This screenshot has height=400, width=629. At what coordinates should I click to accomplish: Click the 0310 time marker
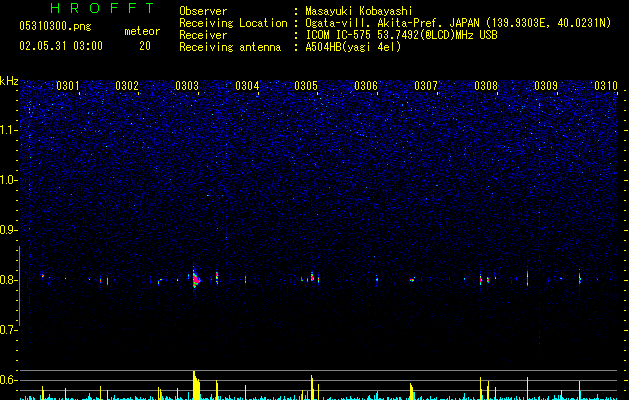(x=606, y=86)
